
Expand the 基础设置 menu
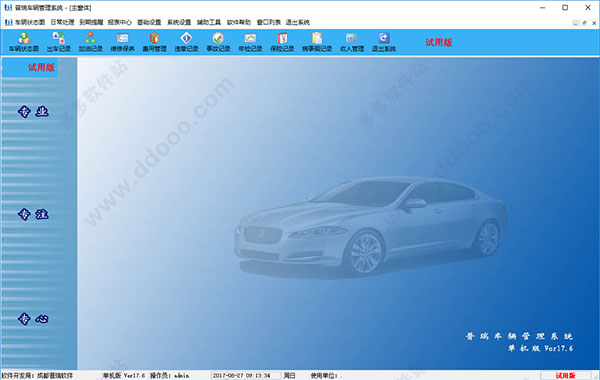pyautogui.click(x=149, y=22)
